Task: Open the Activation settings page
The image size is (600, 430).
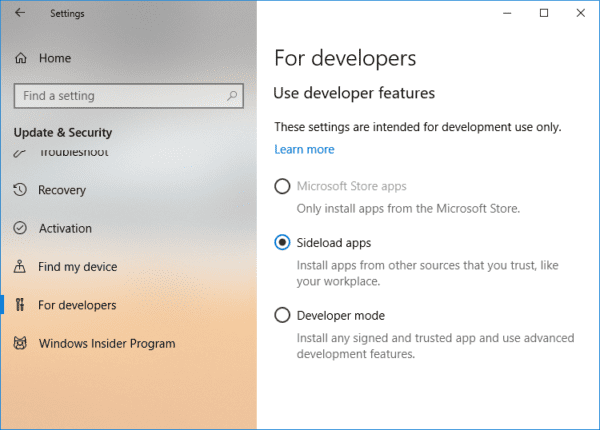Action: click(x=65, y=229)
